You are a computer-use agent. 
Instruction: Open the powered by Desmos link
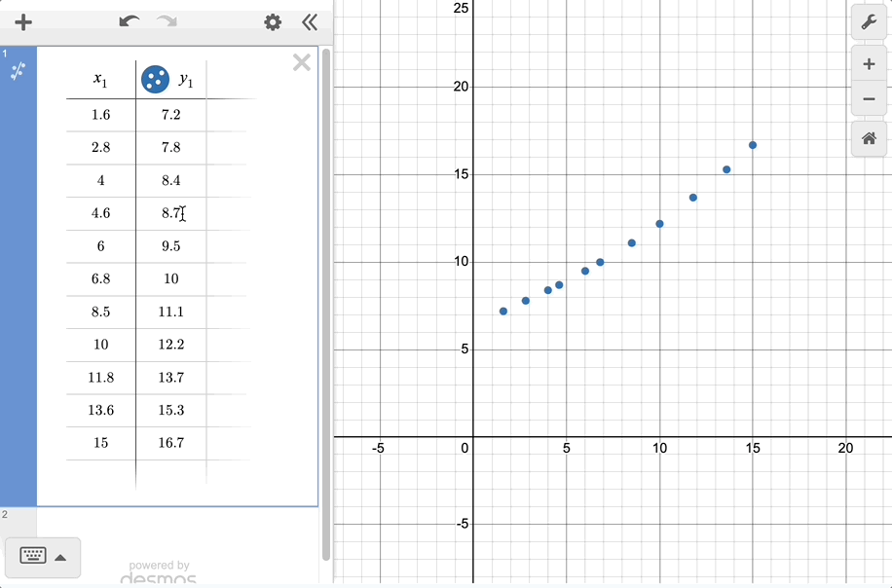click(x=159, y=572)
